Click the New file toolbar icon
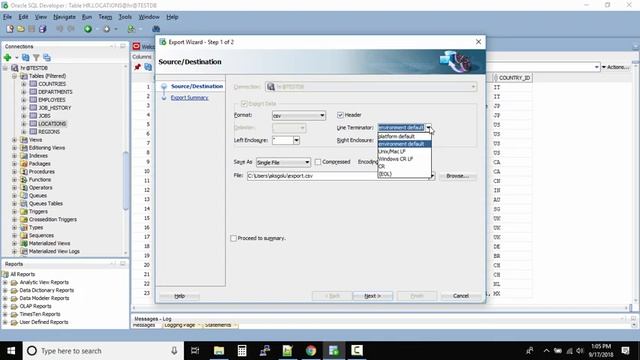Image resolution: width=640 pixels, height=360 pixels. [x=10, y=29]
